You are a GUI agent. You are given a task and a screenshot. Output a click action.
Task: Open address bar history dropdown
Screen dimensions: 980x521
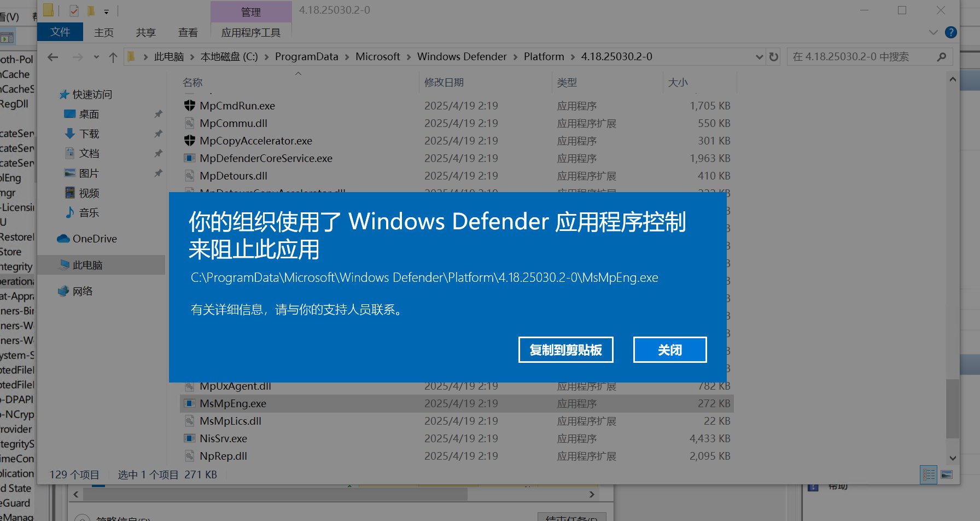coord(759,57)
